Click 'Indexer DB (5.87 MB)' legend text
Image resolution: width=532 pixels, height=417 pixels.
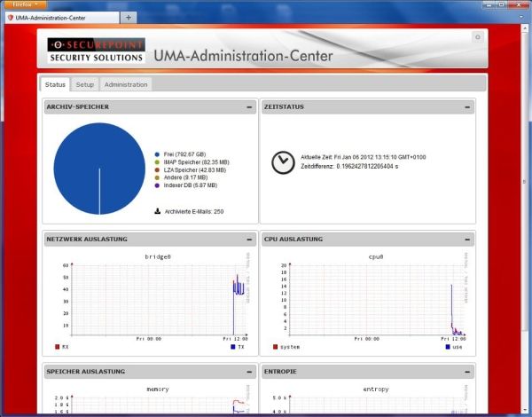[x=191, y=185]
